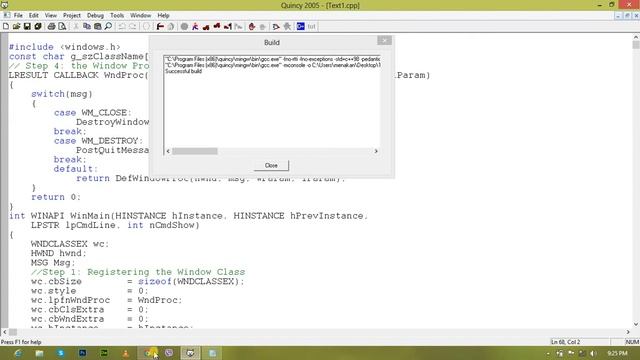Open the Help menu
This screenshot has width=640, height=360.
163,16
